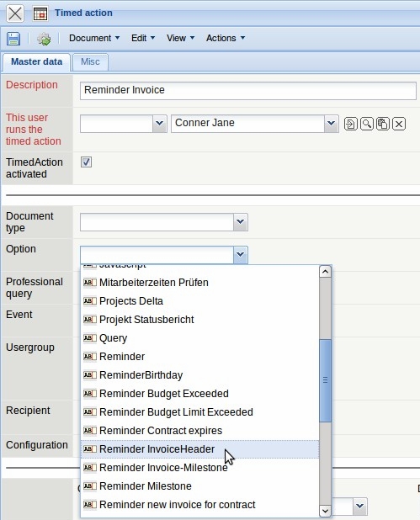Clear the user with the X icon

pos(399,124)
